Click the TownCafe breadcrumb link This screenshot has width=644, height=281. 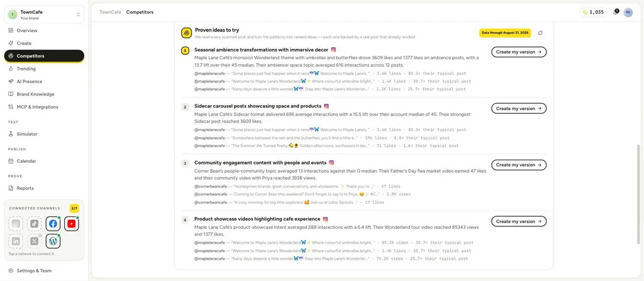click(x=110, y=13)
